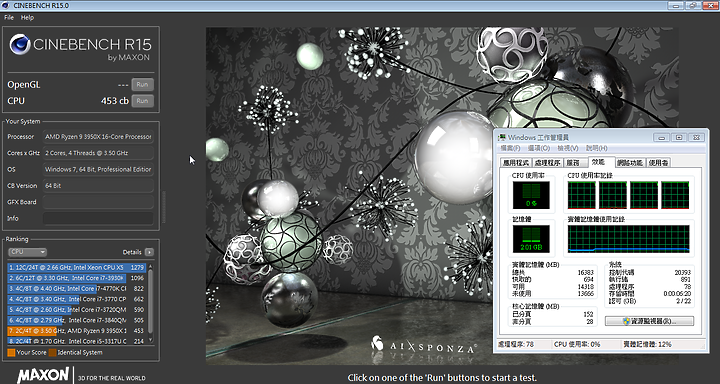Click the CB Version field

pyautogui.click(x=98, y=186)
